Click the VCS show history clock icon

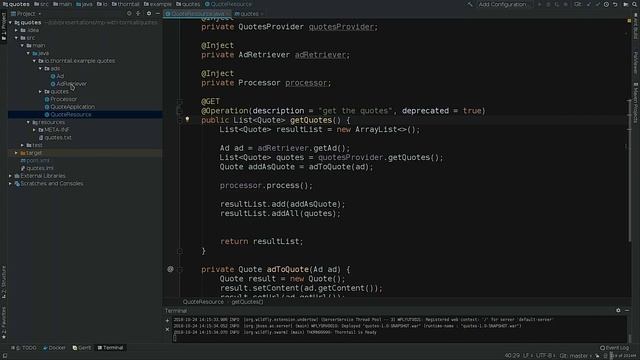click(606, 4)
